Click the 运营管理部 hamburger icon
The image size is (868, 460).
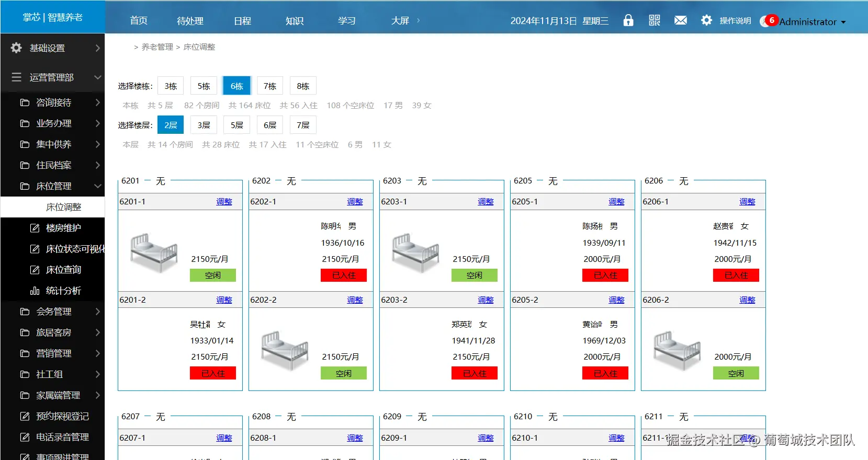tap(16, 77)
